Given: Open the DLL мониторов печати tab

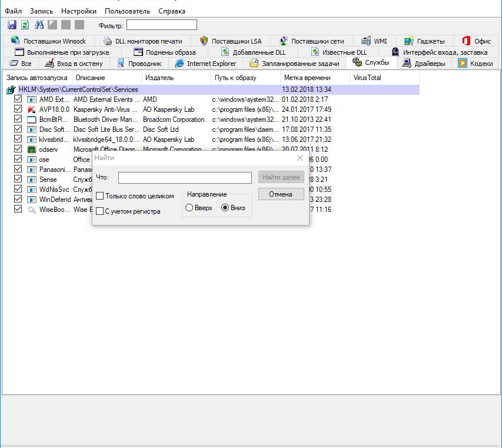Looking at the screenshot, I should tap(143, 41).
